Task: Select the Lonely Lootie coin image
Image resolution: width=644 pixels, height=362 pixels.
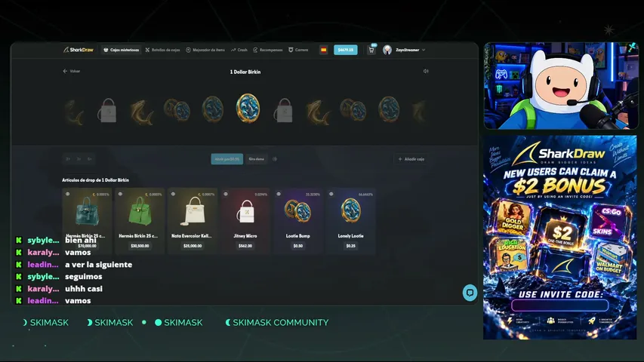Action: click(350, 210)
